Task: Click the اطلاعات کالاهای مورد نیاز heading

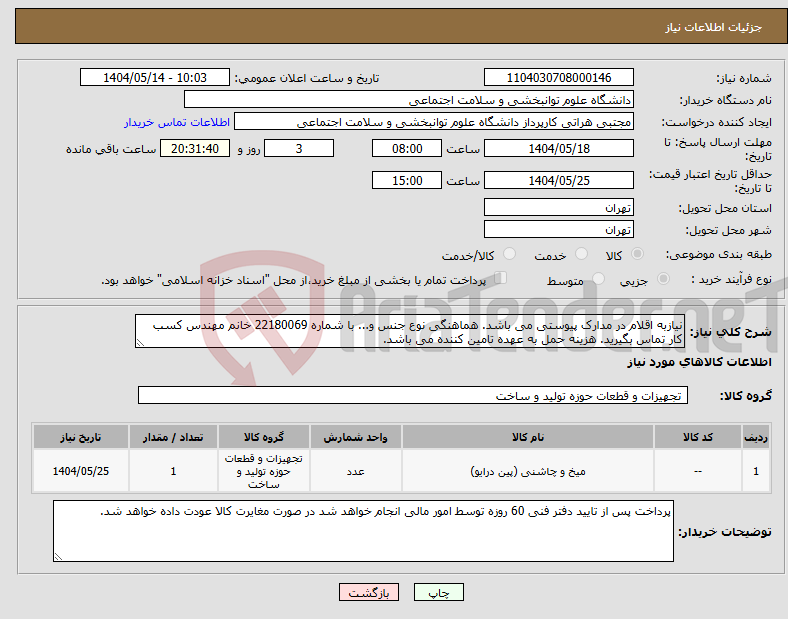Action: 699,362
